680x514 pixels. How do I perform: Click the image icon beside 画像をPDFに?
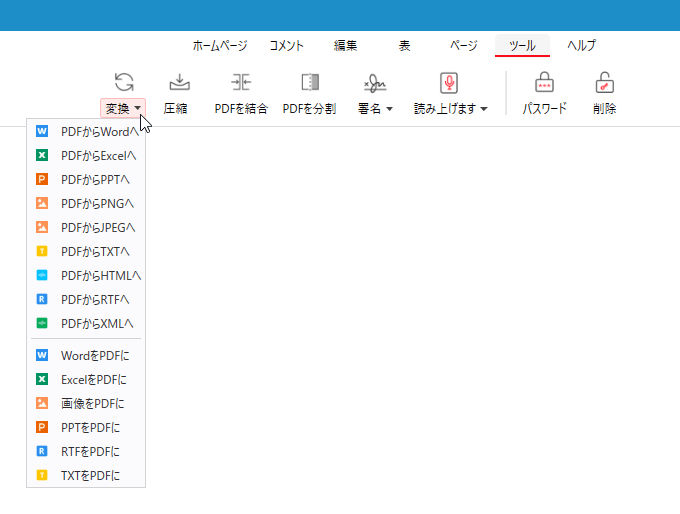[x=42, y=403]
